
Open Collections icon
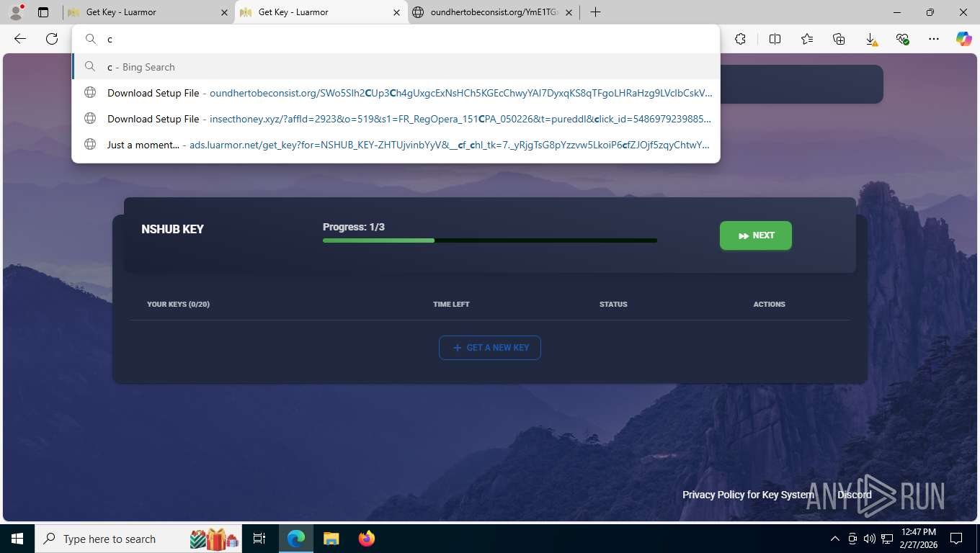(x=839, y=39)
